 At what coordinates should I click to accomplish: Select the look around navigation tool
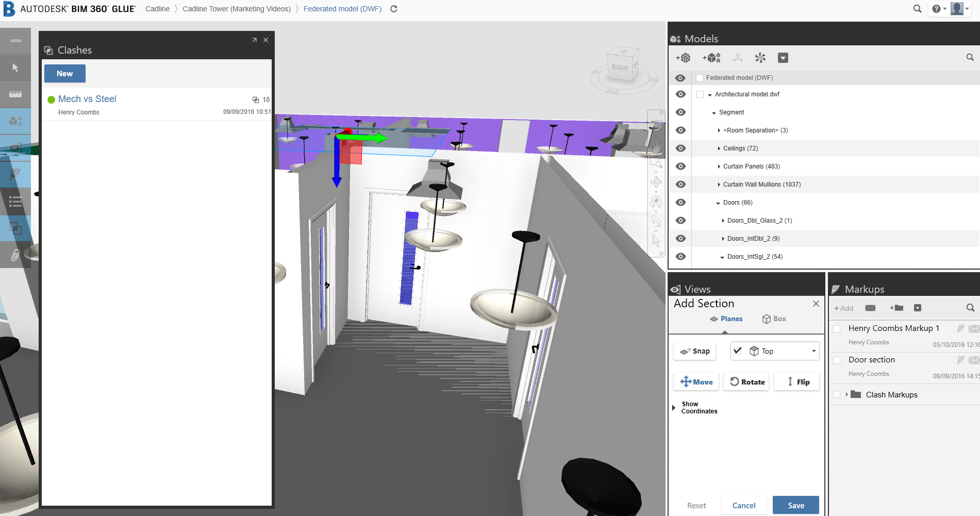pyautogui.click(x=656, y=201)
